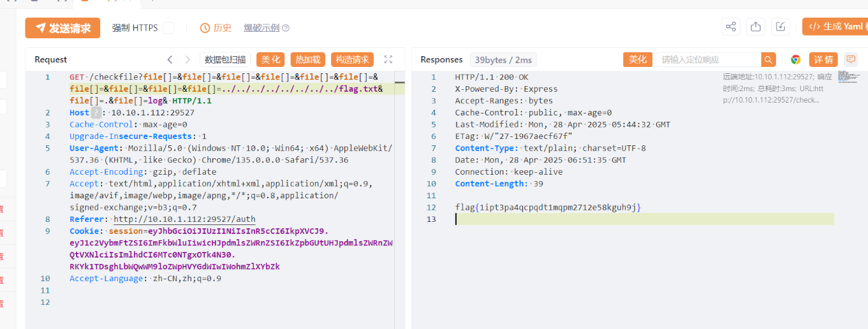Click the Responses panel title
868x329 pixels.
tap(441, 59)
